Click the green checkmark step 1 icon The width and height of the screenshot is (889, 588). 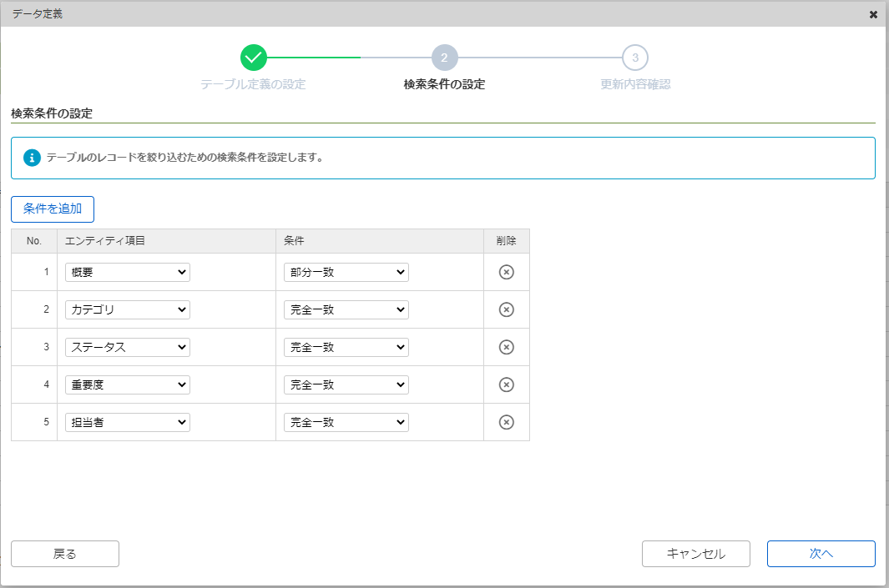(x=254, y=58)
